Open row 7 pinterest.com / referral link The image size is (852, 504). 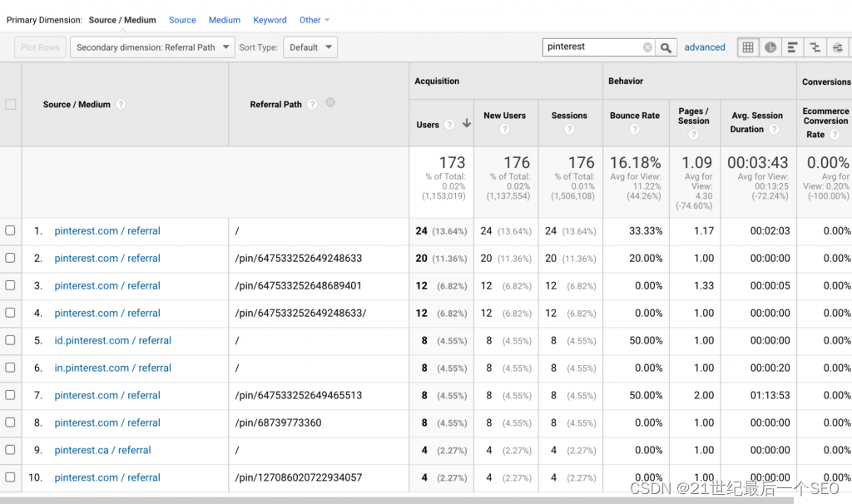107,395
